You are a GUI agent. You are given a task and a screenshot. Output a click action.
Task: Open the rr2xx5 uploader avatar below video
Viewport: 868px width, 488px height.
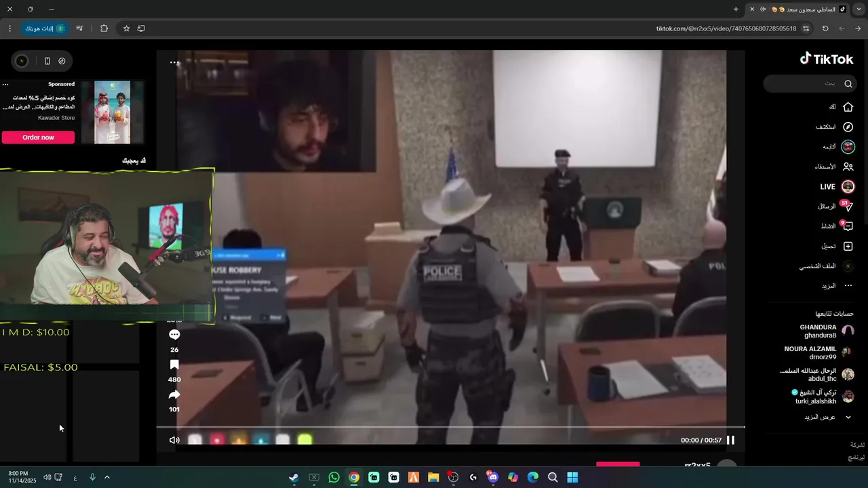point(726,464)
